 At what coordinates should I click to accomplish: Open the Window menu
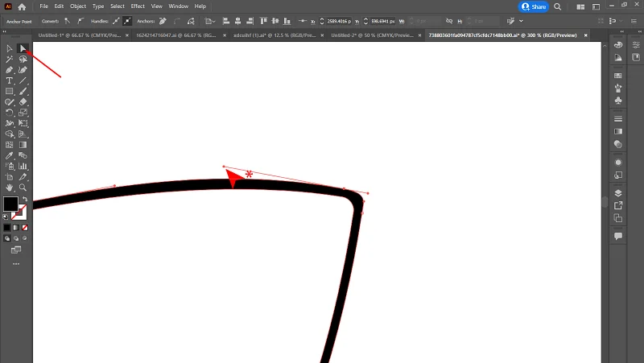click(x=178, y=6)
